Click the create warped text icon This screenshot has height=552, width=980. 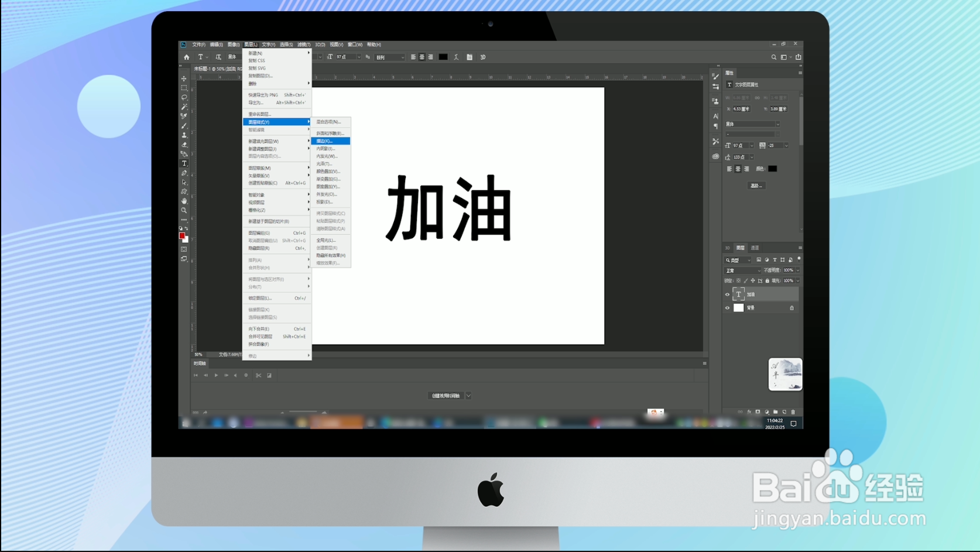[456, 57]
